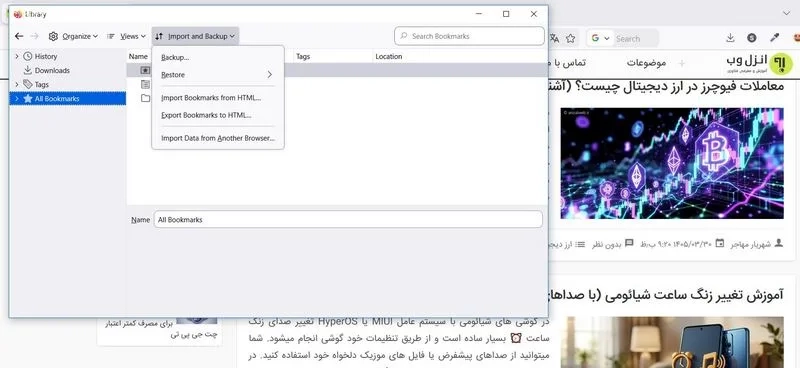
Task: Click tabs list chevron at browser top right
Action: coord(786,13)
